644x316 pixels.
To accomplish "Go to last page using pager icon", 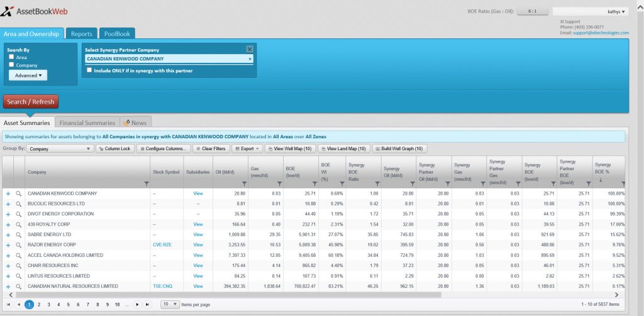I will [147, 305].
